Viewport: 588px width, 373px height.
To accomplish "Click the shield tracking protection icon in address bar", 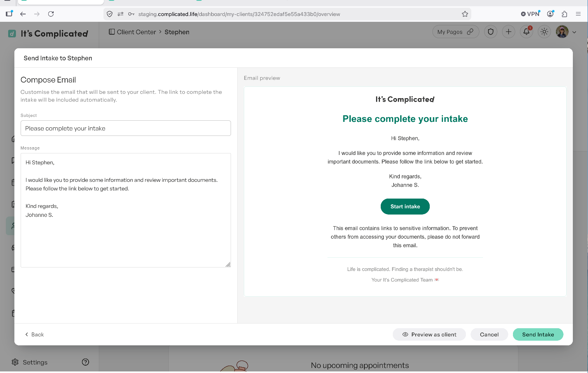I will tap(110, 14).
